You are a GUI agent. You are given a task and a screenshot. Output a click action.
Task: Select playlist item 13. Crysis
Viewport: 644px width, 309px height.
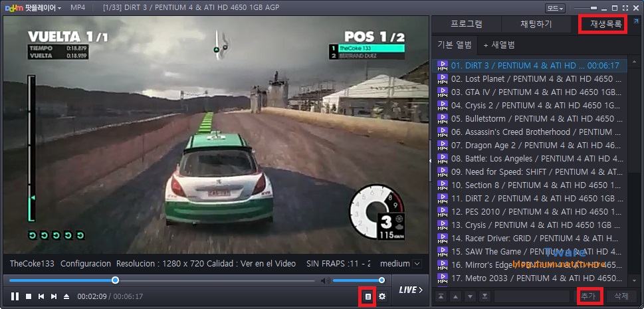pyautogui.click(x=530, y=225)
